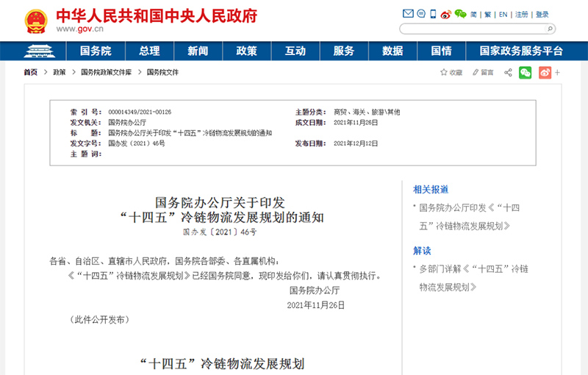The image size is (588, 375).
Task: Click the 相关报道 section heading
Action: [x=431, y=190]
